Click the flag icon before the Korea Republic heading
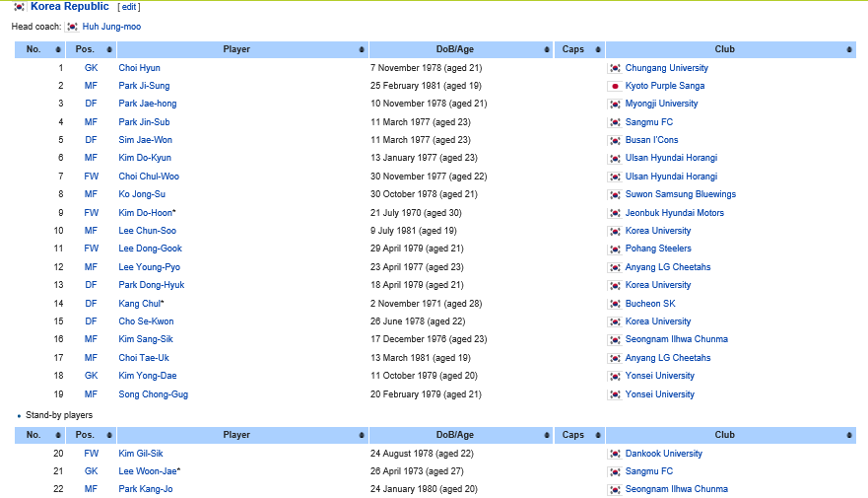 click(19, 7)
